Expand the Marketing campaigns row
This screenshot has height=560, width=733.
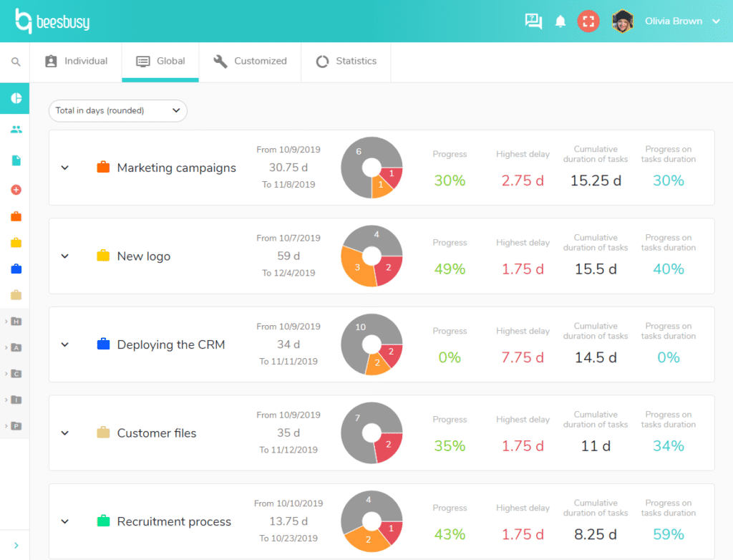tap(64, 168)
